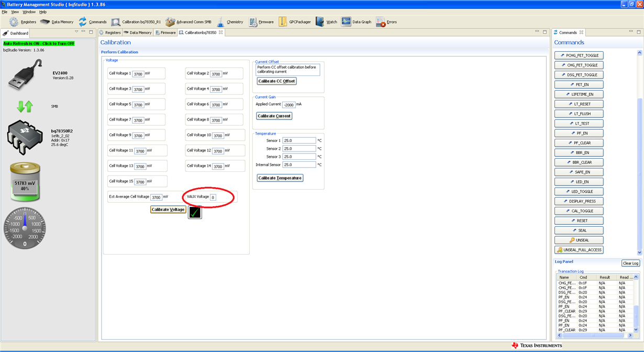
Task: Click Calibrate CC Offset button
Action: (x=276, y=81)
